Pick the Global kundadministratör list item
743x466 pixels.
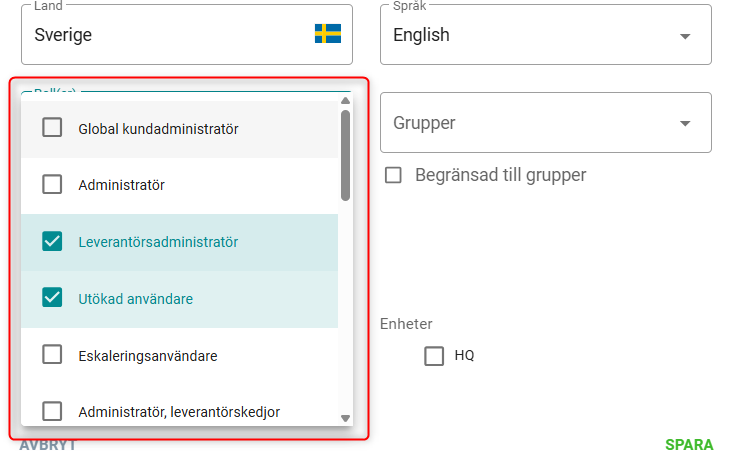tap(158, 128)
